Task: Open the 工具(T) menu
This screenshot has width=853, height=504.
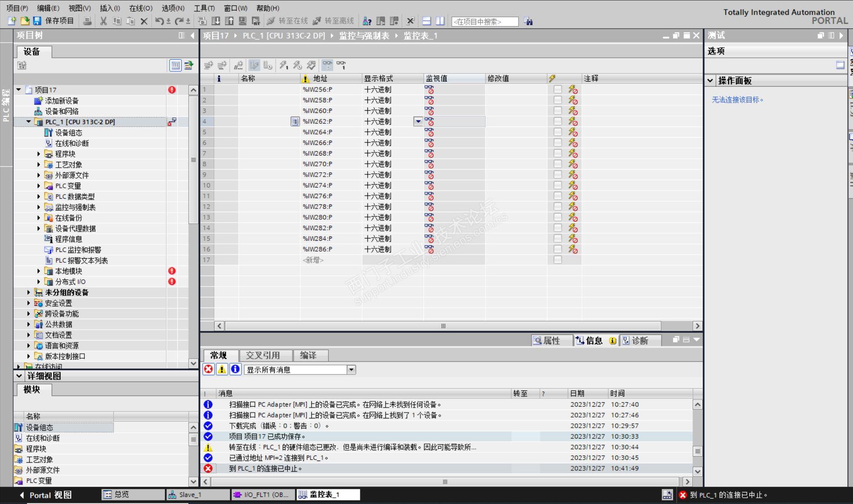Action: [x=204, y=8]
